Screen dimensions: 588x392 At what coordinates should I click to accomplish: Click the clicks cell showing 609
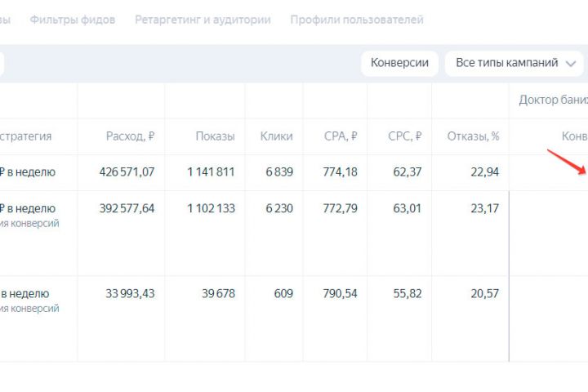pyautogui.click(x=283, y=293)
